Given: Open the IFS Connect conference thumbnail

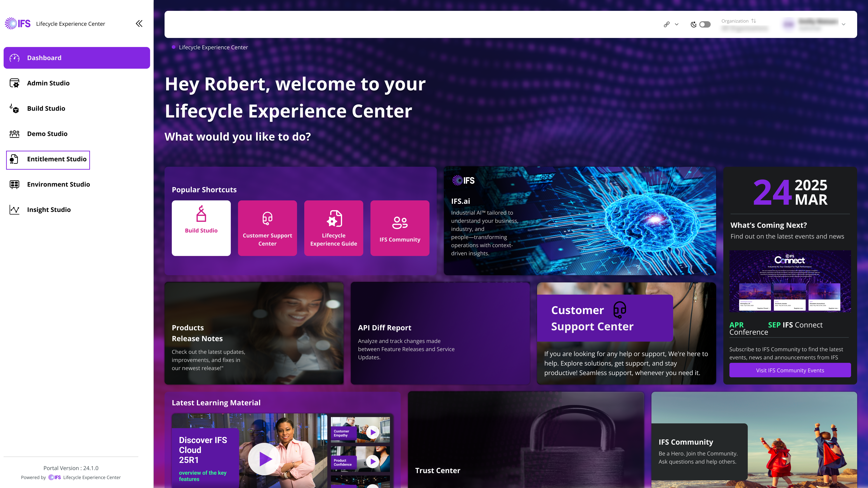Looking at the screenshot, I should 790,281.
